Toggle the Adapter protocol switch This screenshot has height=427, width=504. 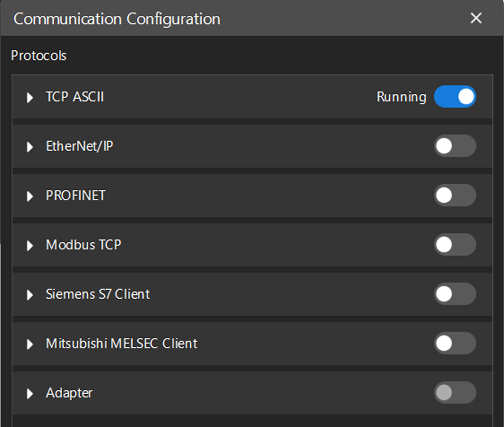[x=455, y=393]
